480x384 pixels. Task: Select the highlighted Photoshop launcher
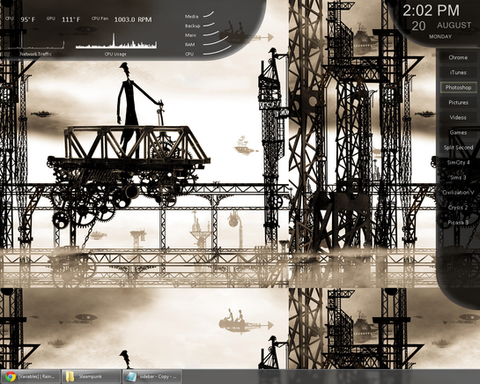tap(458, 87)
